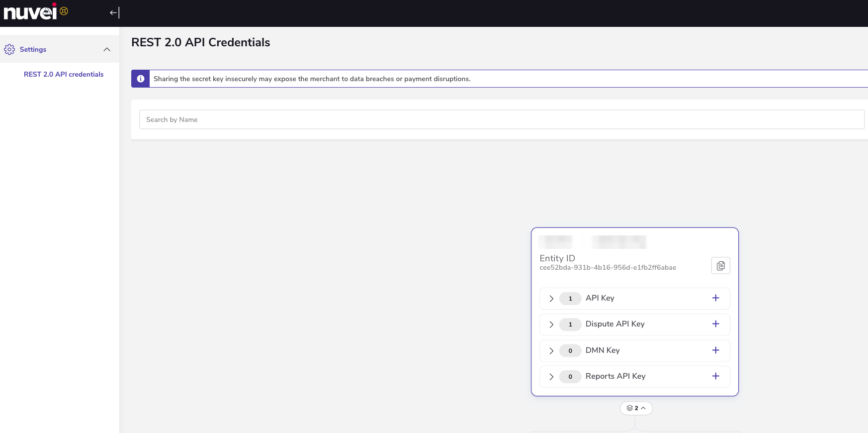868x433 pixels.
Task: Click the secret key warning message
Action: pos(312,79)
